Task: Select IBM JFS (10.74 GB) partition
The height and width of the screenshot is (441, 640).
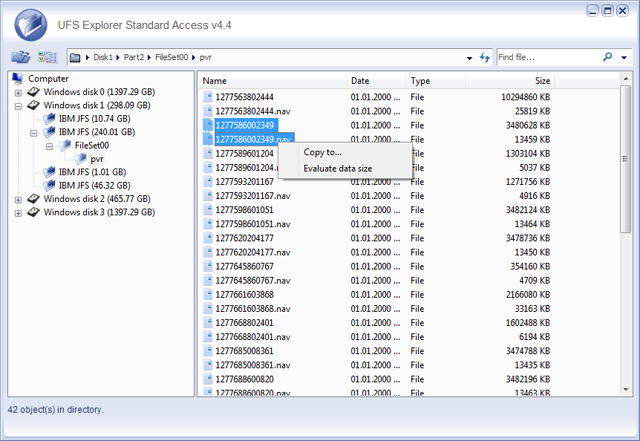Action: 94,119
